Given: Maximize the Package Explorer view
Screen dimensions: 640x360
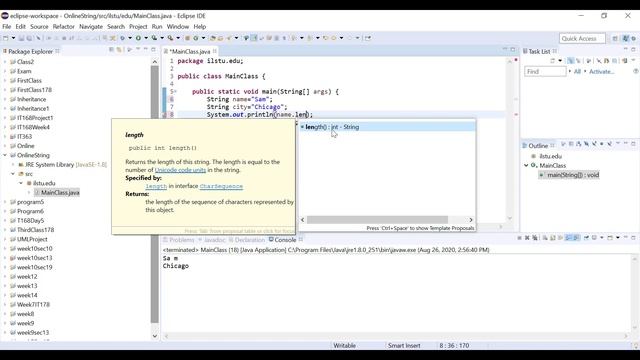Looking at the screenshot, I should tap(153, 49).
